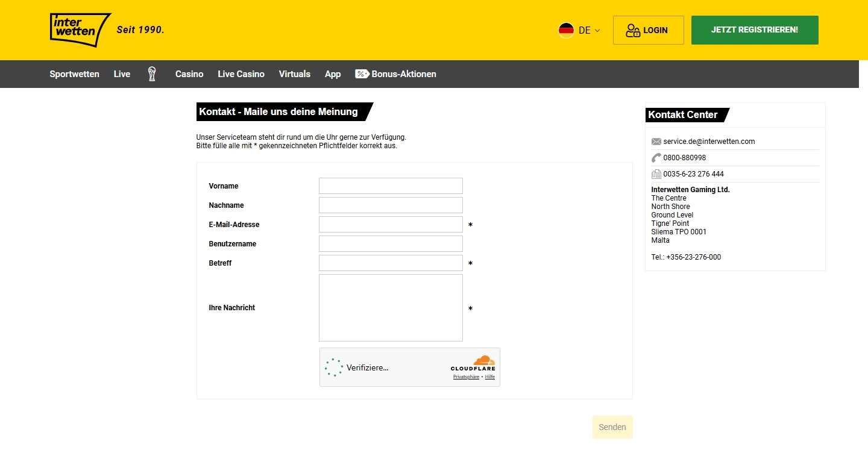Screen dimensions: 868x459
Task: Focus the Nachname input field
Action: (391, 205)
